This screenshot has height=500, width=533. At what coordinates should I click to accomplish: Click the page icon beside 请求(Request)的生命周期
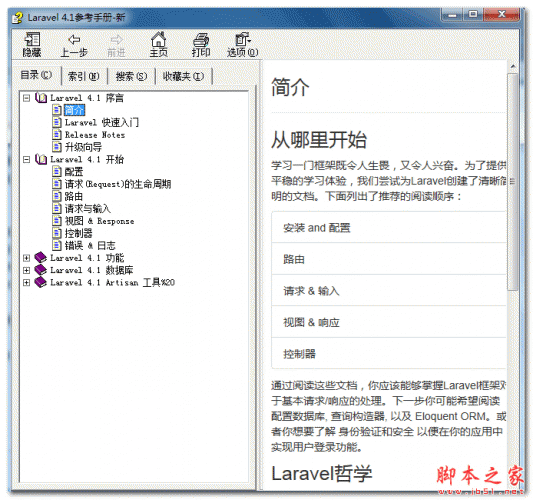pos(57,184)
